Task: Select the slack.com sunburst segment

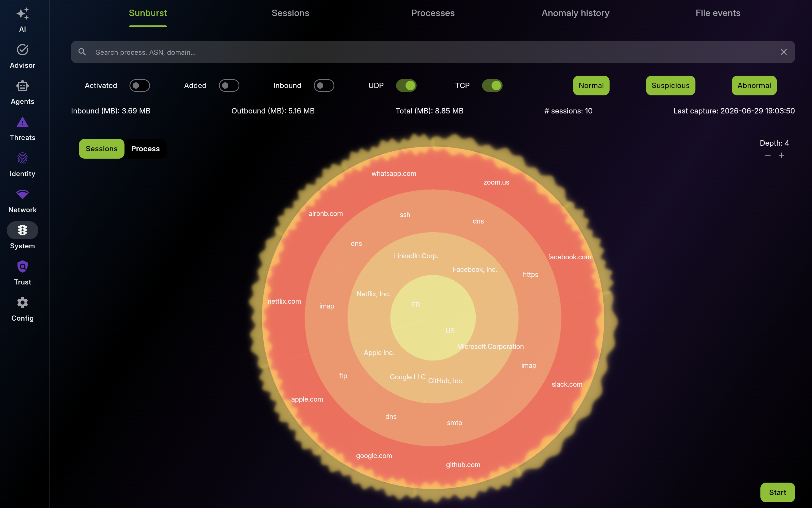Action: [567, 384]
